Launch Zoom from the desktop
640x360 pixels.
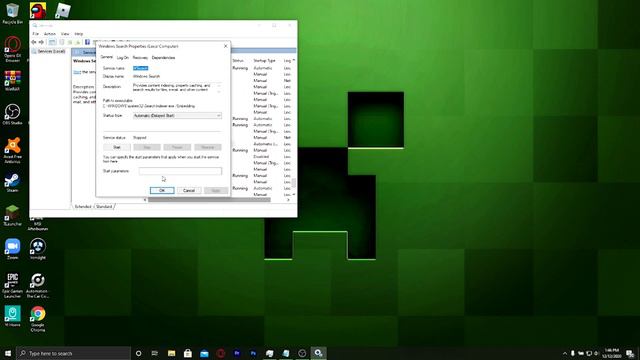[12, 249]
